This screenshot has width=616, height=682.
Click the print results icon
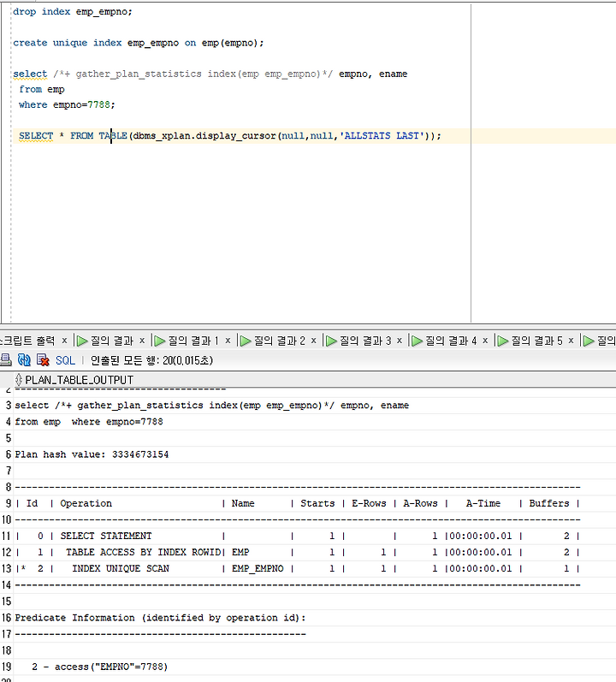5,359
